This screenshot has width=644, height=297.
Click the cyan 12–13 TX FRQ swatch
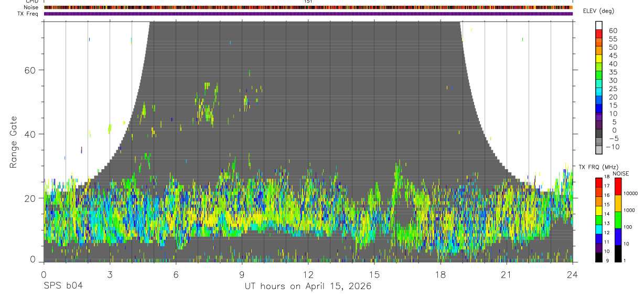click(x=599, y=229)
